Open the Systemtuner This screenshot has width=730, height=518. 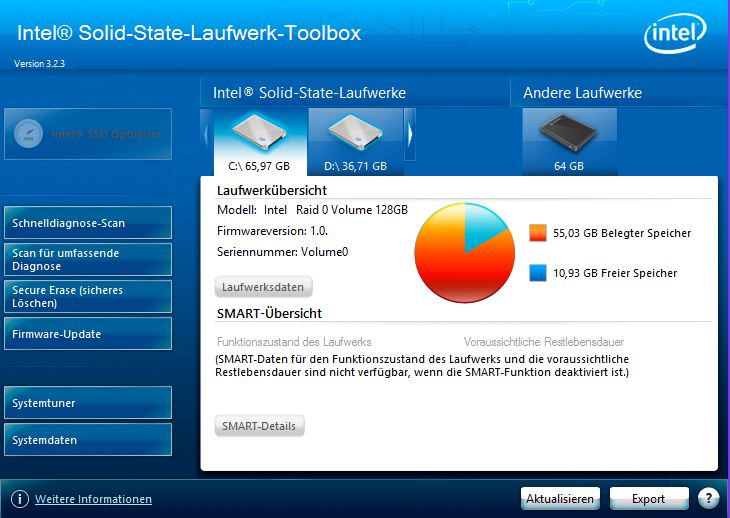click(x=88, y=403)
